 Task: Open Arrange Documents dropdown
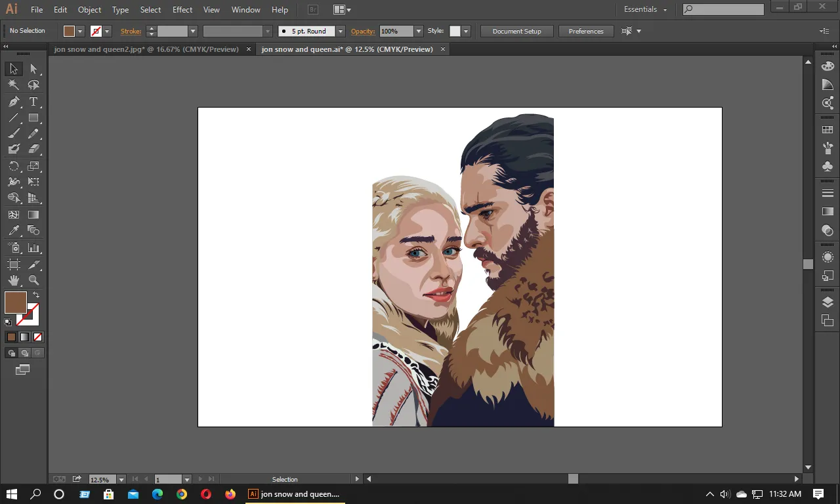(342, 10)
